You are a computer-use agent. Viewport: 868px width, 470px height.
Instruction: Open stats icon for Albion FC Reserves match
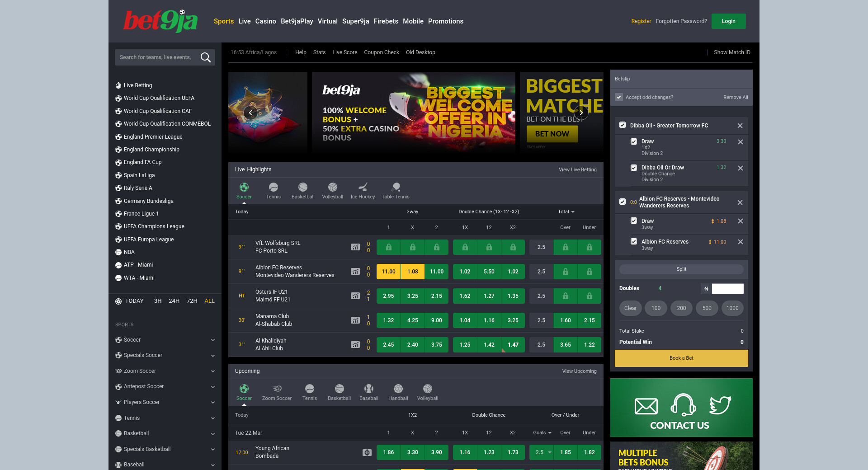[355, 272]
